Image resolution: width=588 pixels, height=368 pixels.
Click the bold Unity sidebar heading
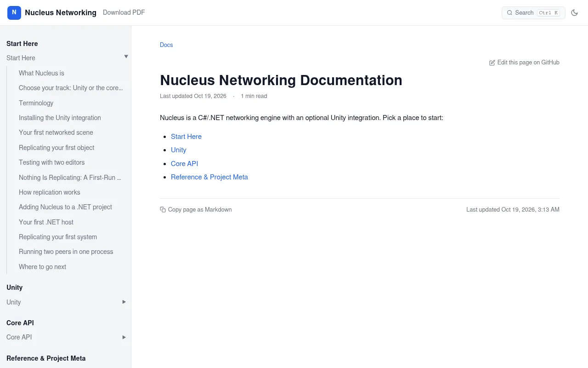click(x=14, y=287)
